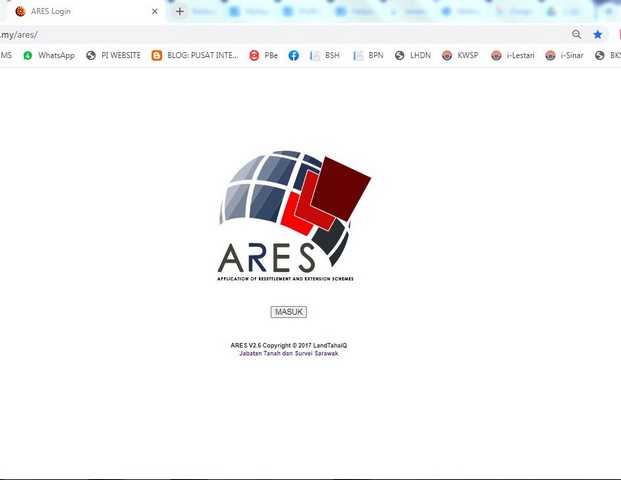Close the ARES Login tab
The width and height of the screenshot is (621, 480).
point(154,11)
